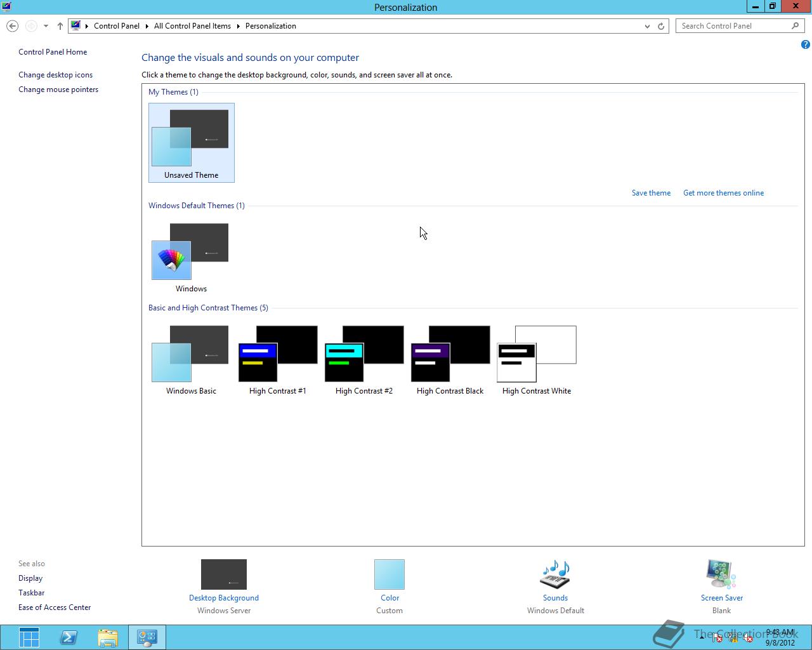Open the Help question mark icon
This screenshot has width=812, height=650.
pos(805,44)
